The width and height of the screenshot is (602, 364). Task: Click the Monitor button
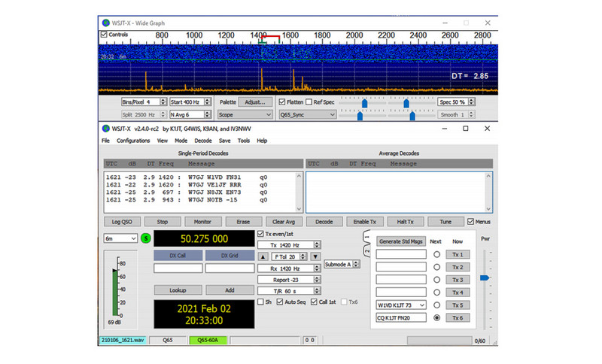point(202,222)
